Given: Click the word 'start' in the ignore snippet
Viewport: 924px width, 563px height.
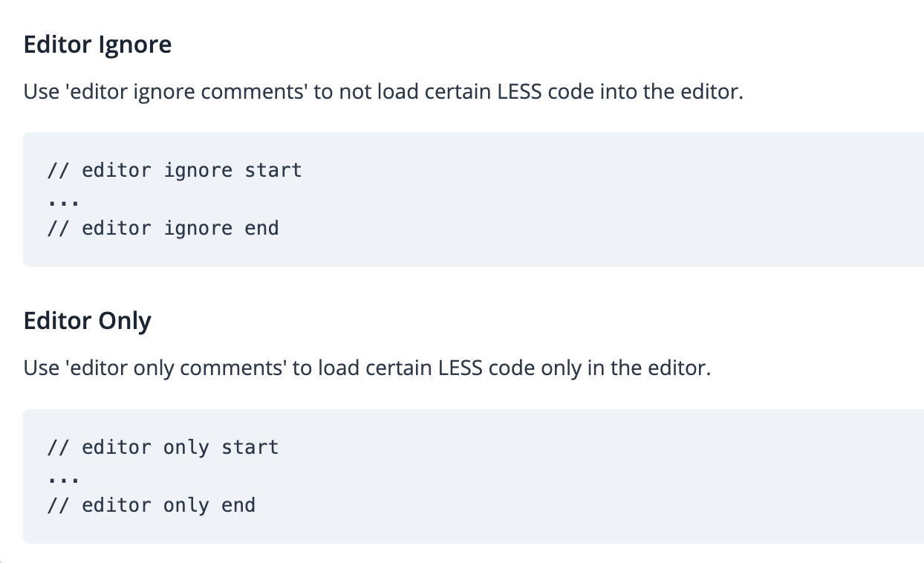Looking at the screenshot, I should click(273, 170).
